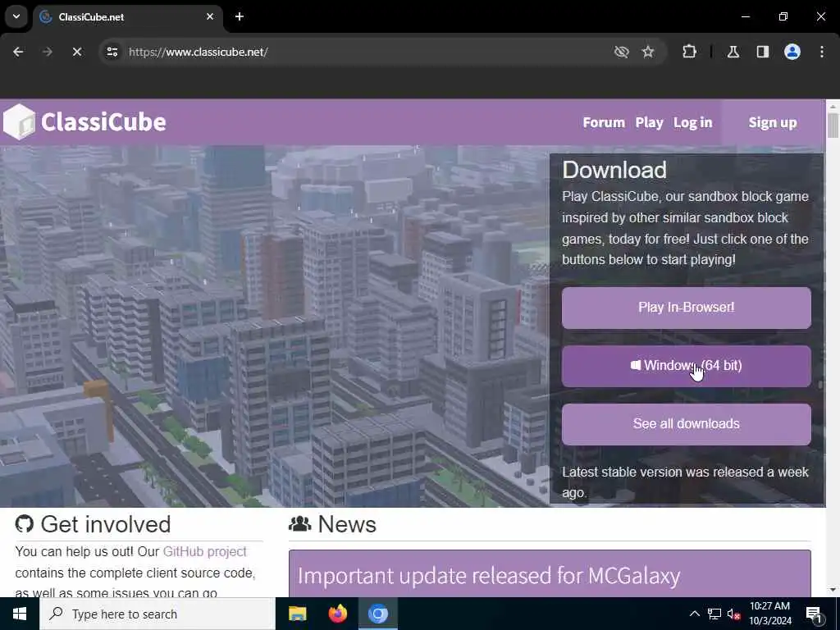Click the ClassiCube site title text
This screenshot has height=630, width=840.
coord(103,121)
